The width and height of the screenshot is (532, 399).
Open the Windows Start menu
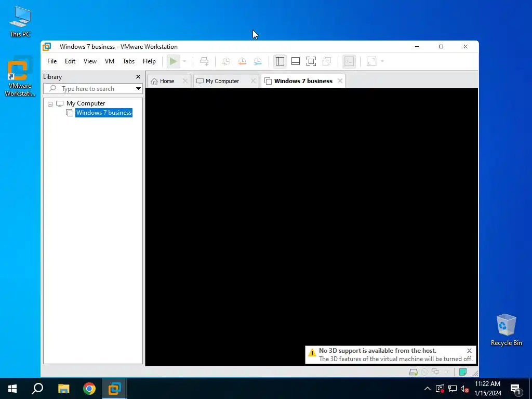click(x=12, y=389)
